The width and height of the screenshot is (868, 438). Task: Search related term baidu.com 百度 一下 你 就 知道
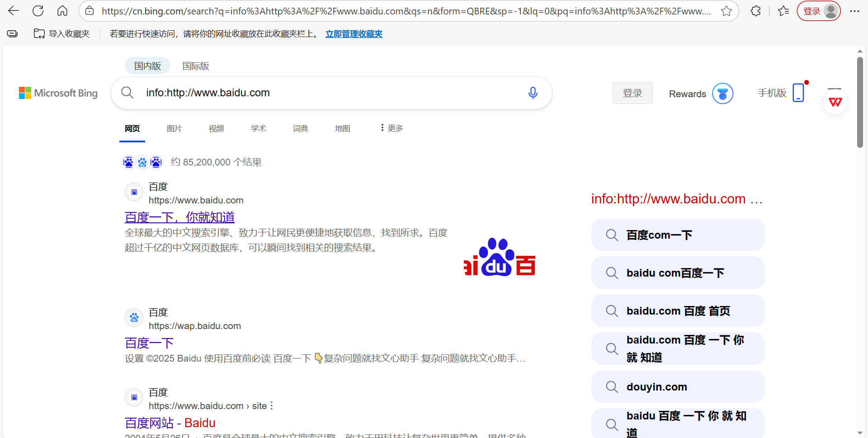(678, 349)
